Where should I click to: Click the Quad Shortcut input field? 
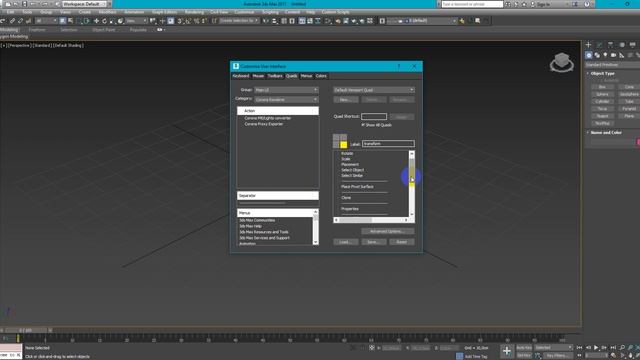tap(374, 117)
